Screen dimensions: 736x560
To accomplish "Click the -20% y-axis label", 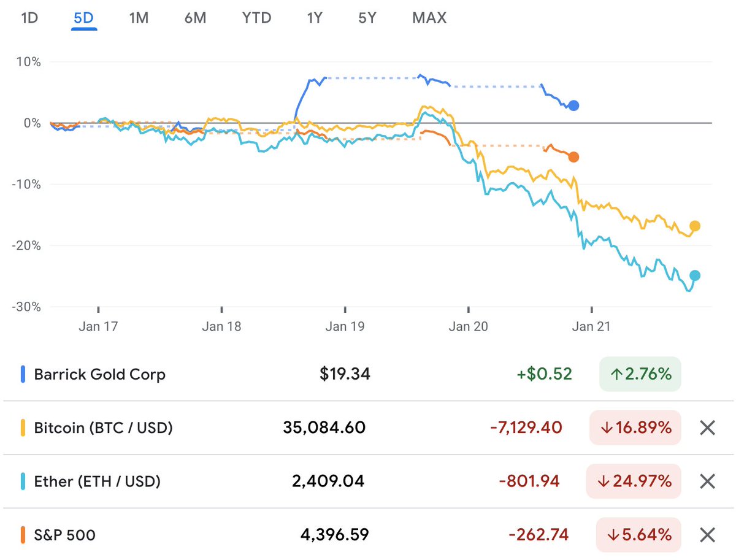I will coord(26,245).
